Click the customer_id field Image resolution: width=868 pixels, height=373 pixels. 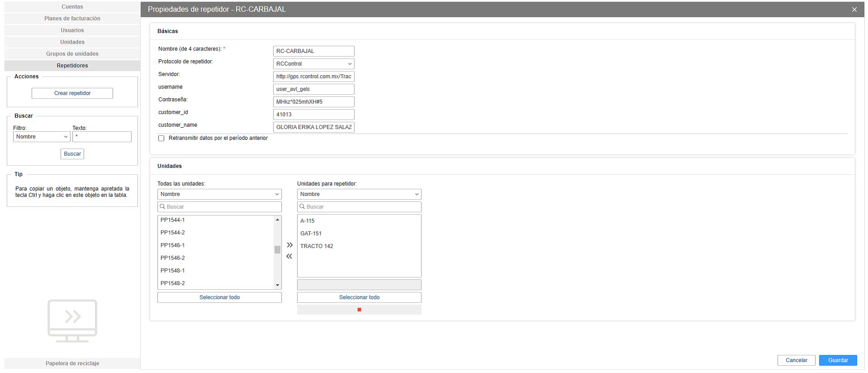click(x=314, y=115)
